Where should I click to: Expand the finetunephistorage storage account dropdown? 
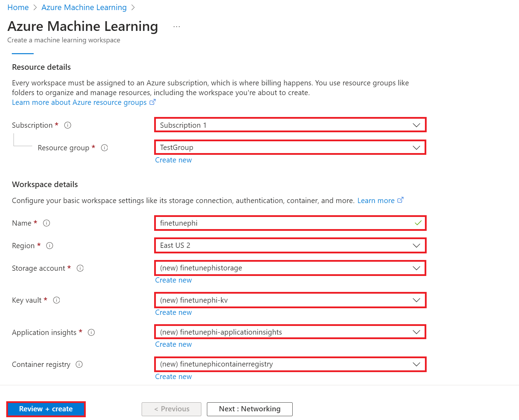pos(290,268)
